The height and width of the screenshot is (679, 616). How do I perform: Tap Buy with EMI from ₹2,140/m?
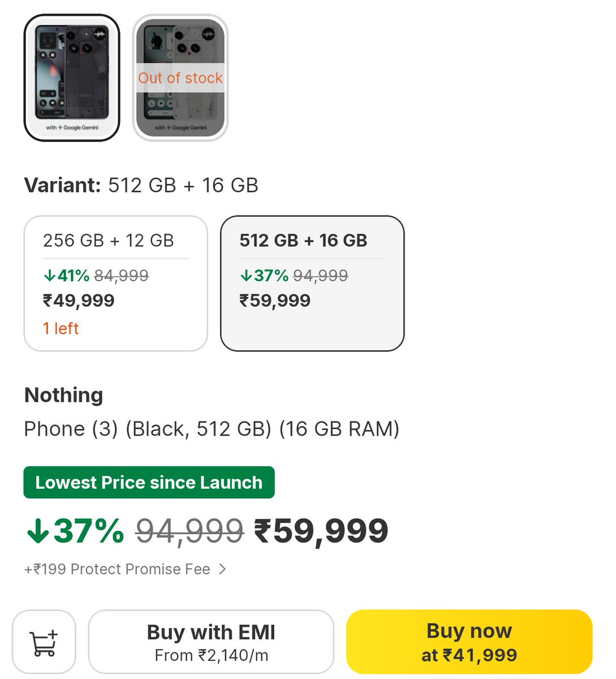[x=211, y=642]
